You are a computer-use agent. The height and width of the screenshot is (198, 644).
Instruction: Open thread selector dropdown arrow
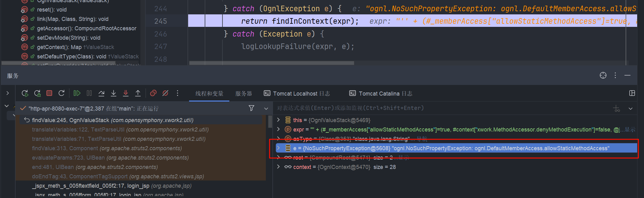coord(266,109)
